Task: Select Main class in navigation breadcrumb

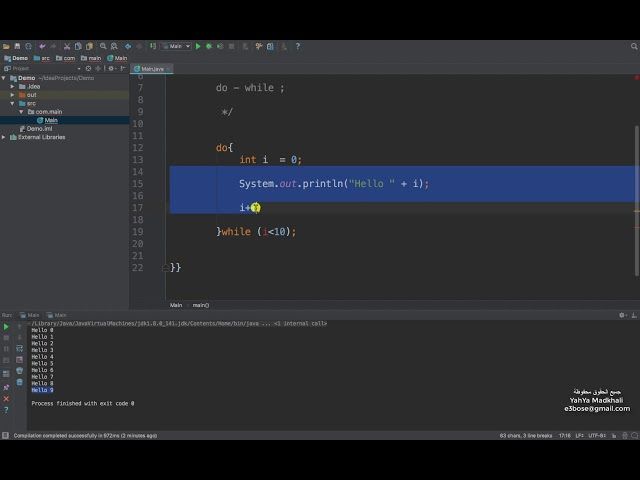Action: [118, 58]
